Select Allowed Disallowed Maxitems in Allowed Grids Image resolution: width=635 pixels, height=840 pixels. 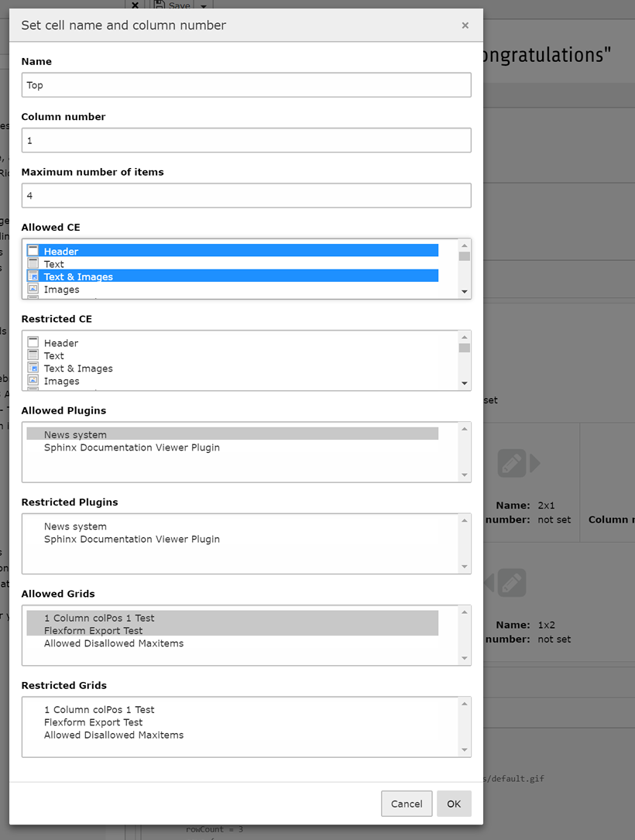point(114,643)
